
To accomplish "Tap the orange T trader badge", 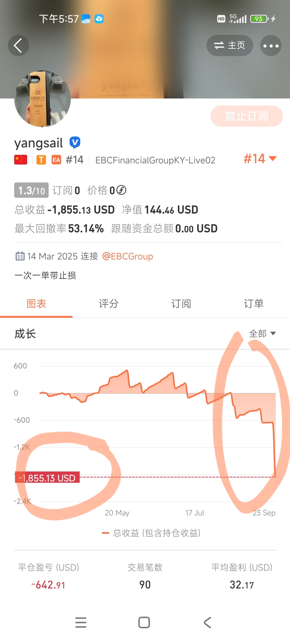I will 41,160.
